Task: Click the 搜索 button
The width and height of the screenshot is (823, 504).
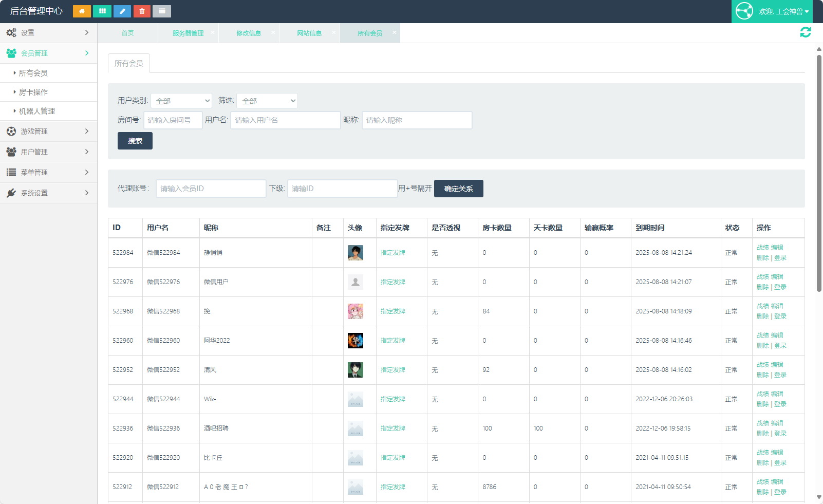Action: pos(135,141)
